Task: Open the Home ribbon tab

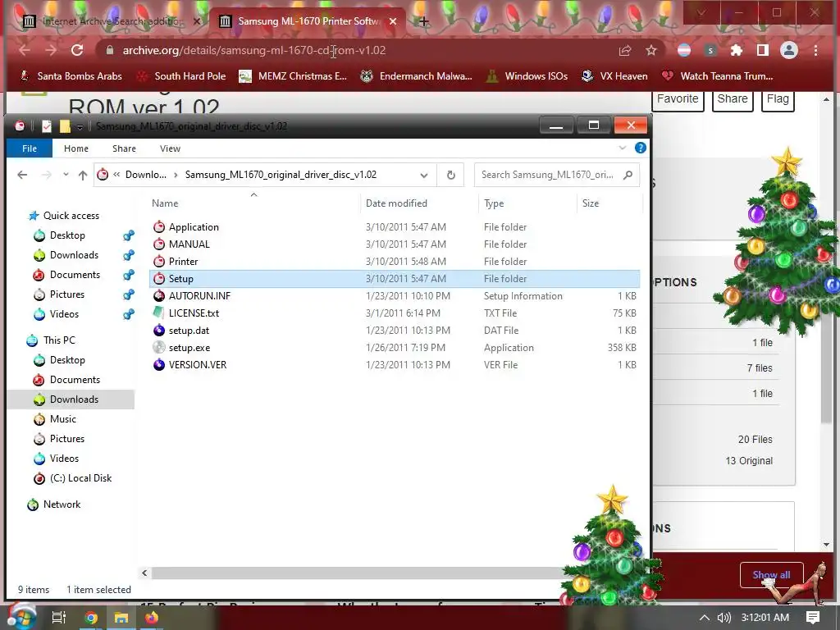Action: [x=76, y=148]
